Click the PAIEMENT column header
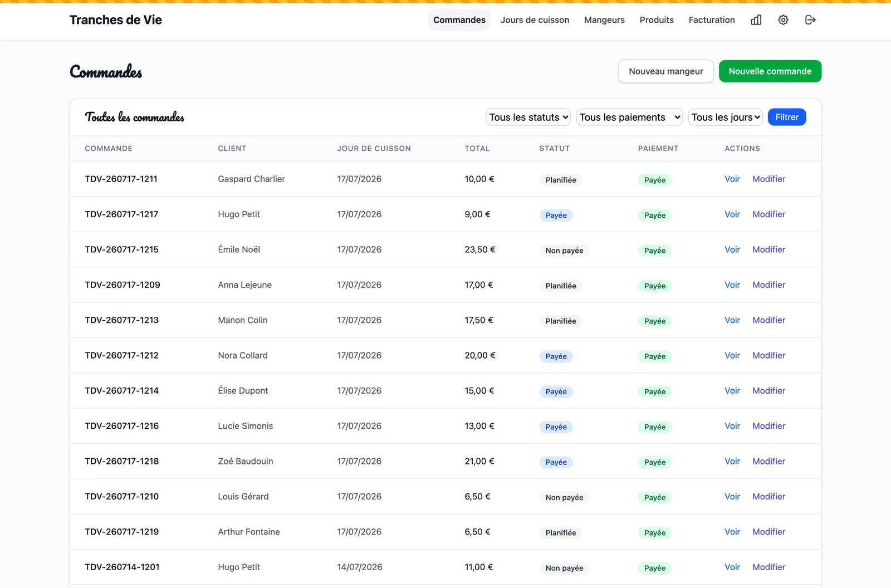Screen dimensions: 891x588 pos(658,149)
